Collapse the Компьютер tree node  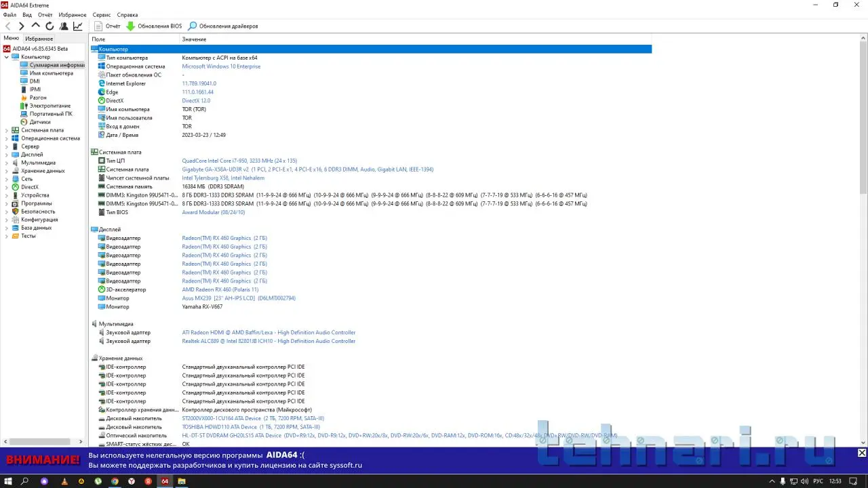click(x=7, y=57)
